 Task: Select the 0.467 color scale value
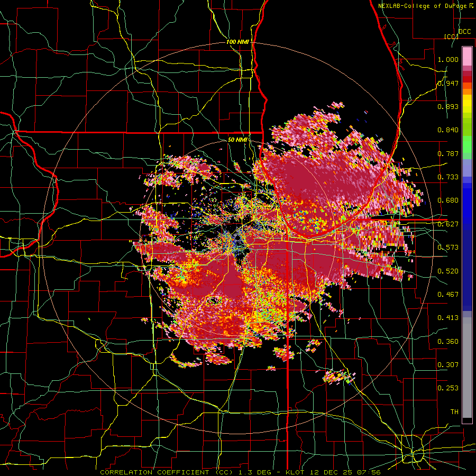click(x=448, y=295)
